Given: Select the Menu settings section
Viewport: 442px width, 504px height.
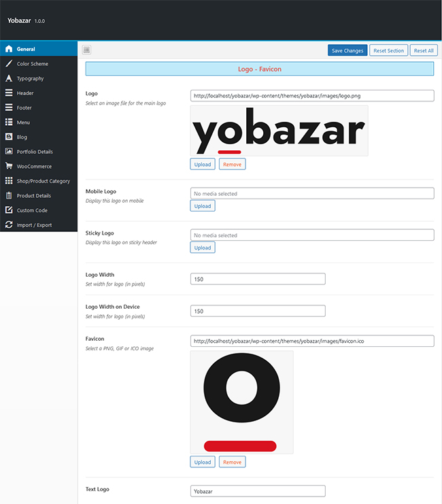Looking at the screenshot, I should click(x=39, y=122).
